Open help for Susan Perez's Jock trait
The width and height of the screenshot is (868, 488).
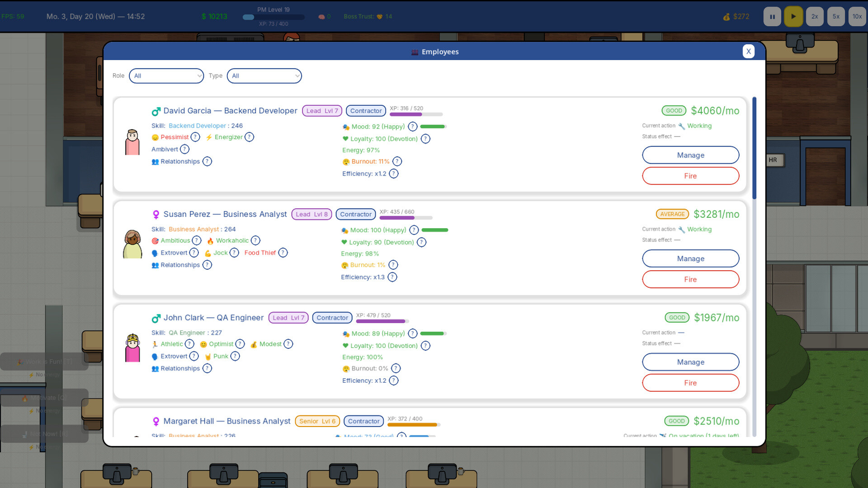[x=234, y=253]
